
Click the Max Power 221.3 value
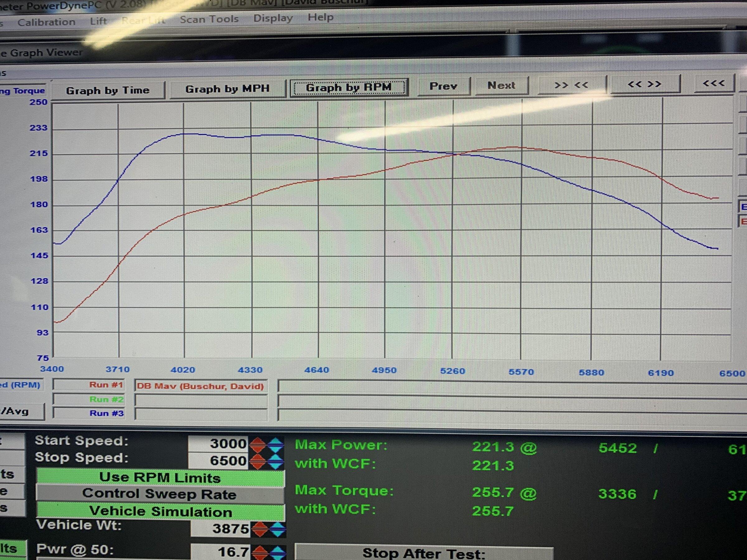[493, 447]
